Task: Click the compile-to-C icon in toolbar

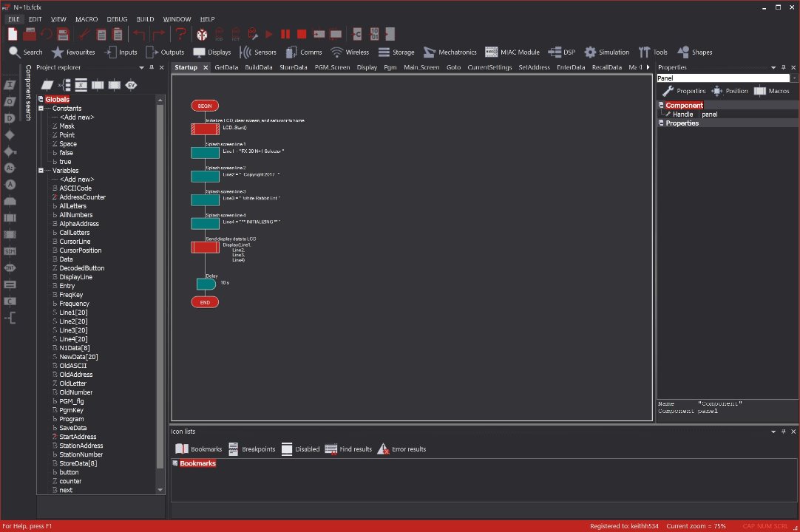Action: pos(357,34)
